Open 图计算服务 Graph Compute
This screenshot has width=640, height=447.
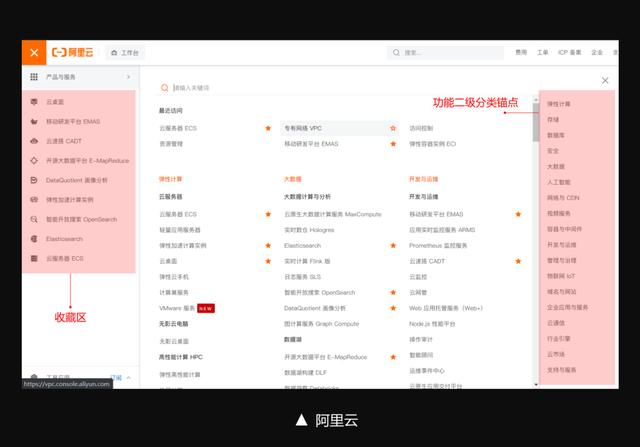click(x=322, y=324)
